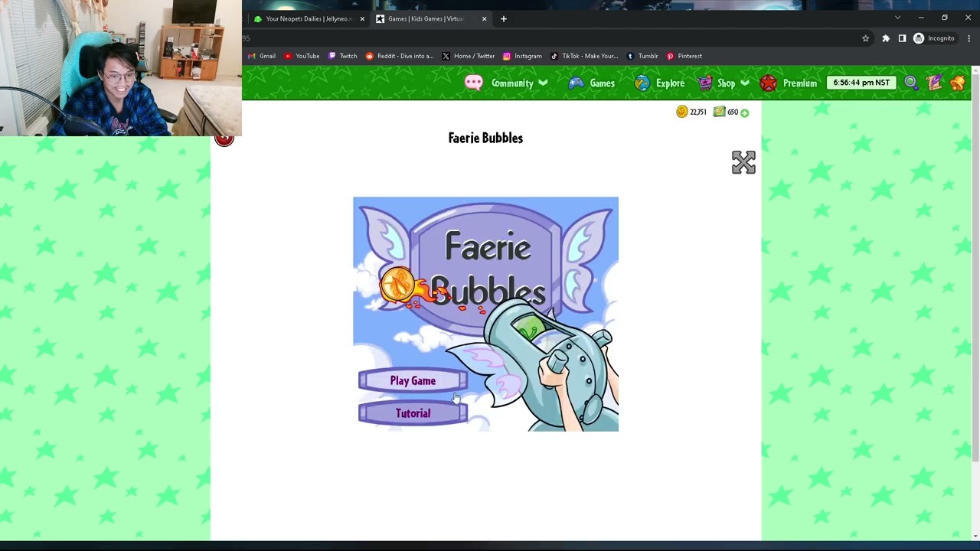Click the Shop cart icon
Viewport: 980px width, 551px height.
coord(705,83)
